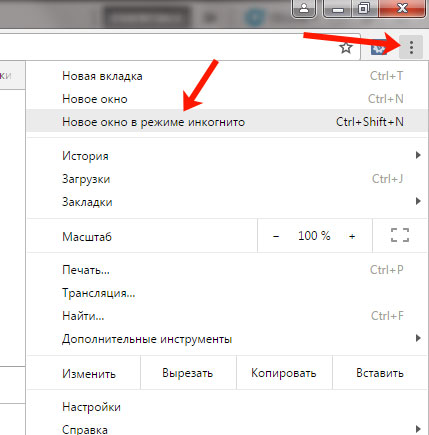Screen dimensions: 429x435
Task: Click the Копировать button
Action: (x=284, y=373)
